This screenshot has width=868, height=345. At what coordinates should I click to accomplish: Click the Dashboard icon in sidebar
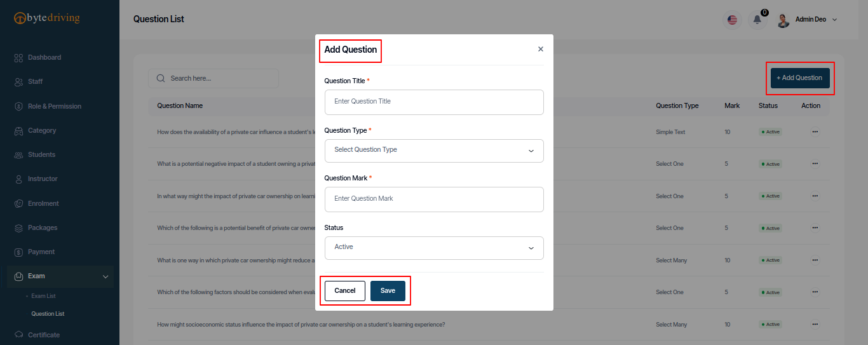18,58
